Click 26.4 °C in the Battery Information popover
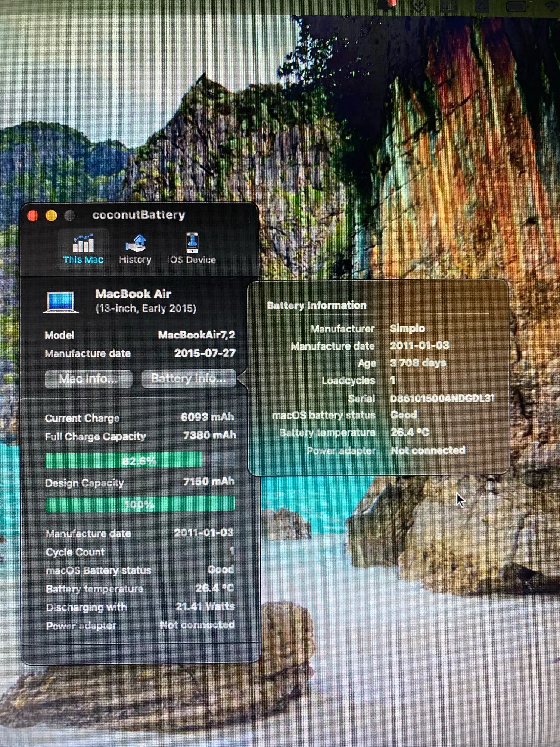Image resolution: width=560 pixels, height=747 pixels. (410, 432)
